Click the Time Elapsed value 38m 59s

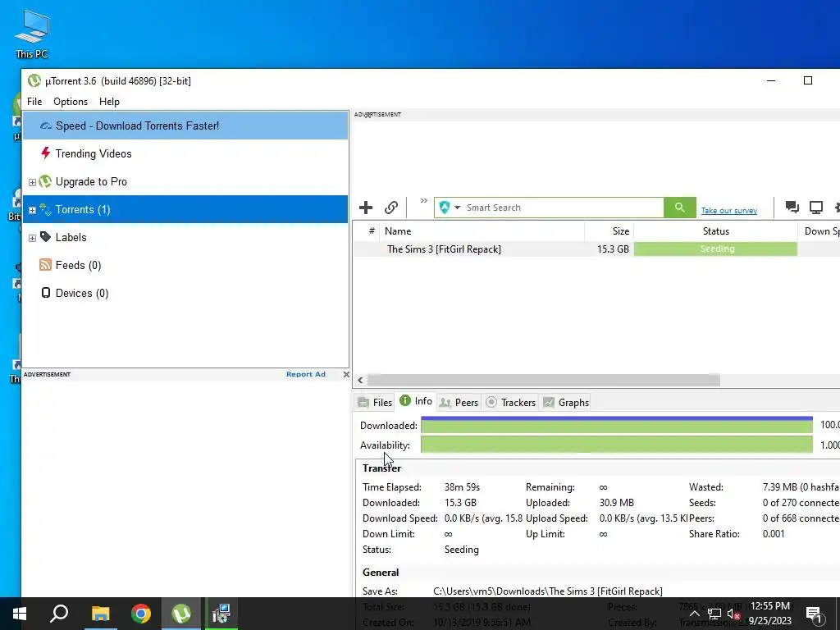click(463, 487)
